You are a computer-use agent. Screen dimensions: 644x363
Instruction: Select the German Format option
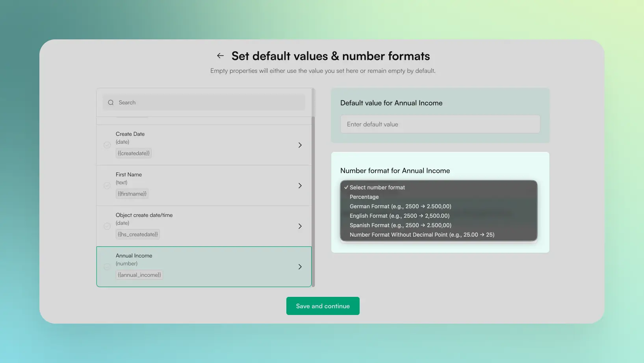pos(400,206)
